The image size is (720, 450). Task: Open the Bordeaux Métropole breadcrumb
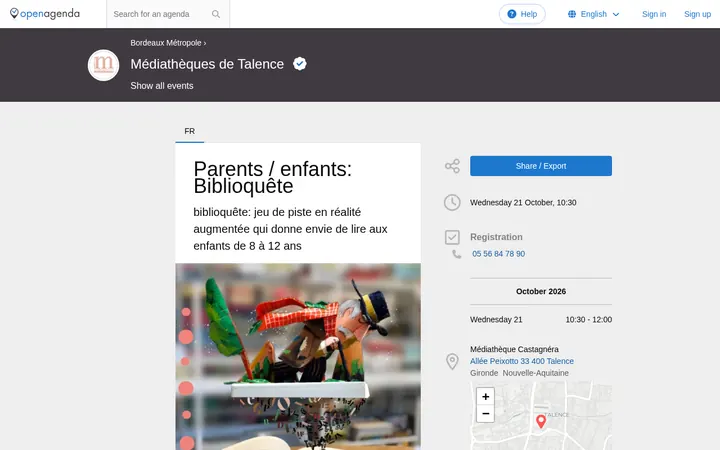pyautogui.click(x=166, y=43)
